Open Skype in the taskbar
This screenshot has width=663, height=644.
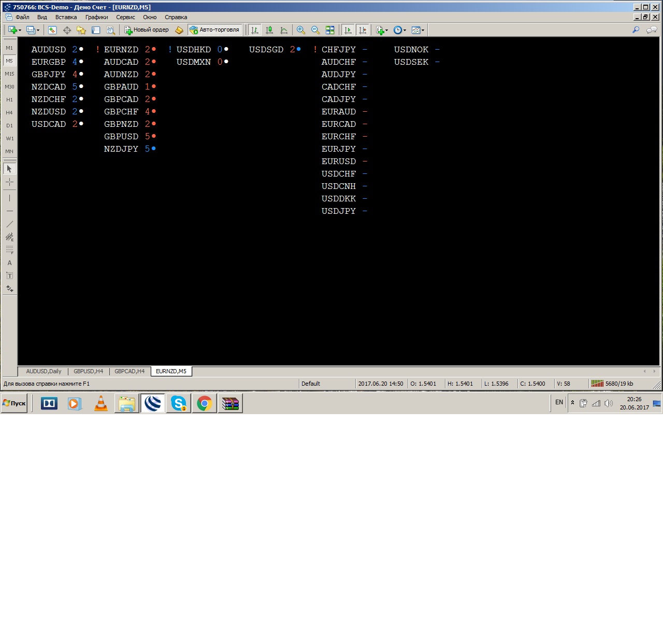(x=179, y=403)
